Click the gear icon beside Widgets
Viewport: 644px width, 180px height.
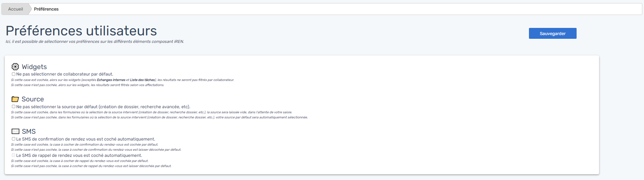pos(15,67)
